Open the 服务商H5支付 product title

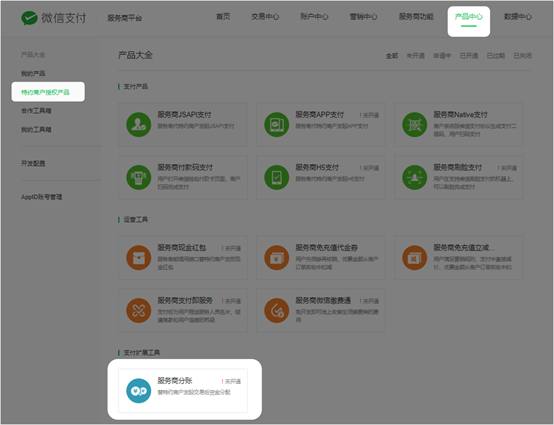[x=317, y=167]
